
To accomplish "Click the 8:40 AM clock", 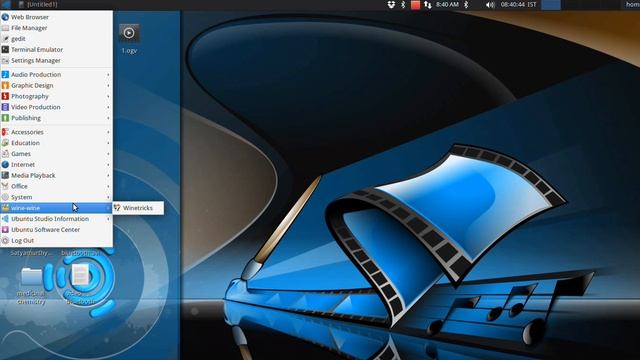I will coord(447,4).
